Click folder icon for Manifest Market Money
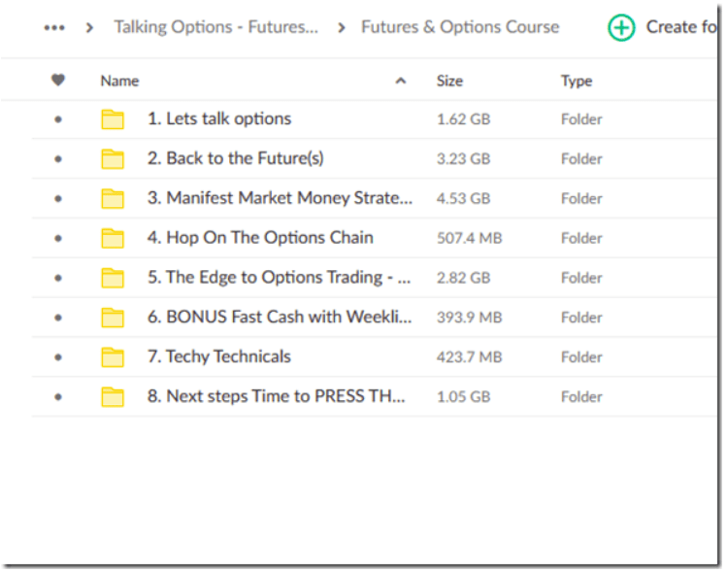The height and width of the screenshot is (573, 728). [x=113, y=199]
